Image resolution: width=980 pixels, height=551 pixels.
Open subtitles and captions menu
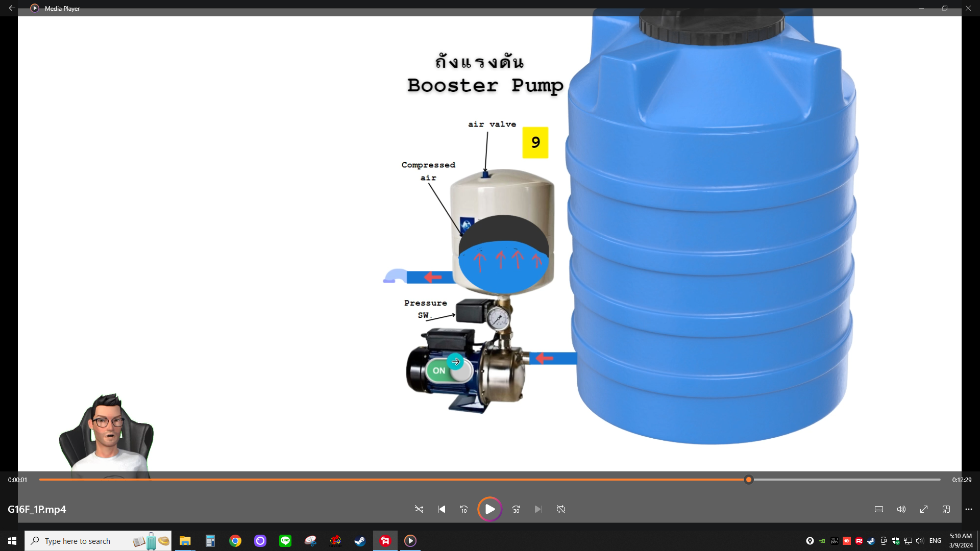tap(879, 509)
